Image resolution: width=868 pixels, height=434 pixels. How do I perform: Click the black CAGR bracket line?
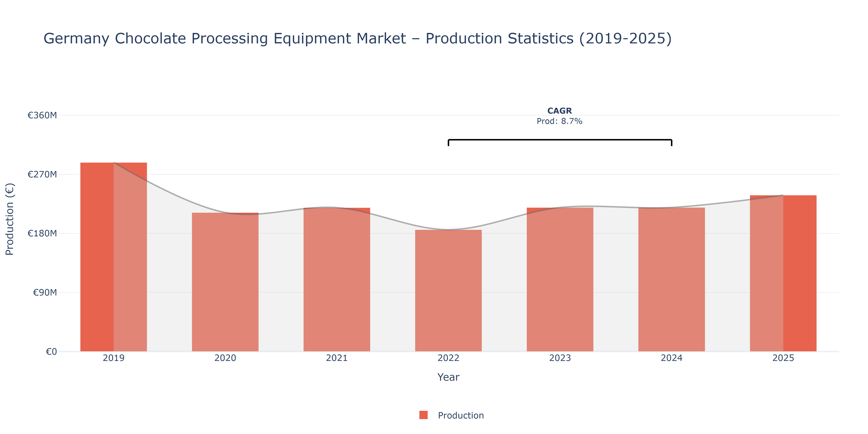coord(560,140)
